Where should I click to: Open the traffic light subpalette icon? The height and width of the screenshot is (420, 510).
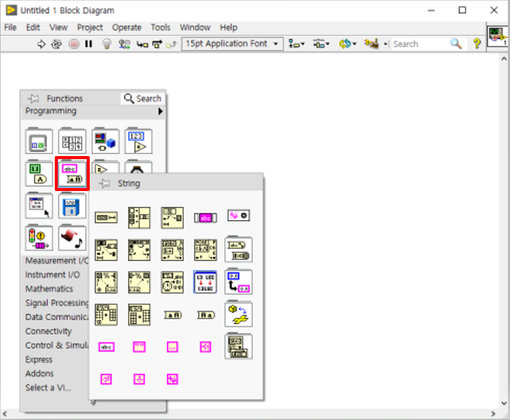(39, 238)
